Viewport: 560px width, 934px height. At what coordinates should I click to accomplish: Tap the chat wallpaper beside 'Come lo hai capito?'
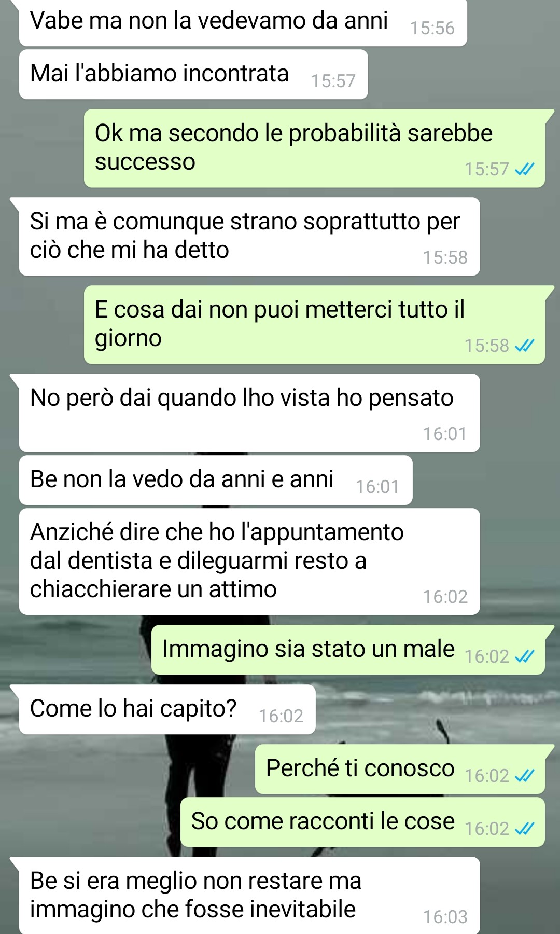tap(436, 710)
